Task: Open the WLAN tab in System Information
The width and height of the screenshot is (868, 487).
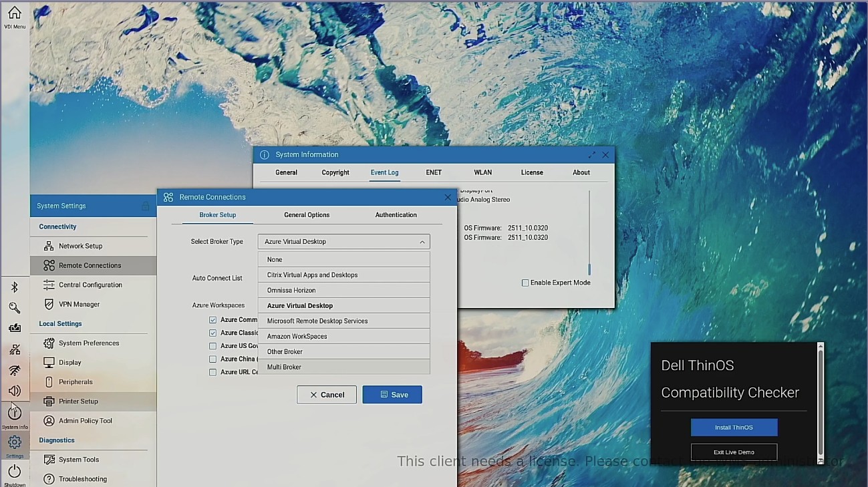Action: tap(482, 172)
